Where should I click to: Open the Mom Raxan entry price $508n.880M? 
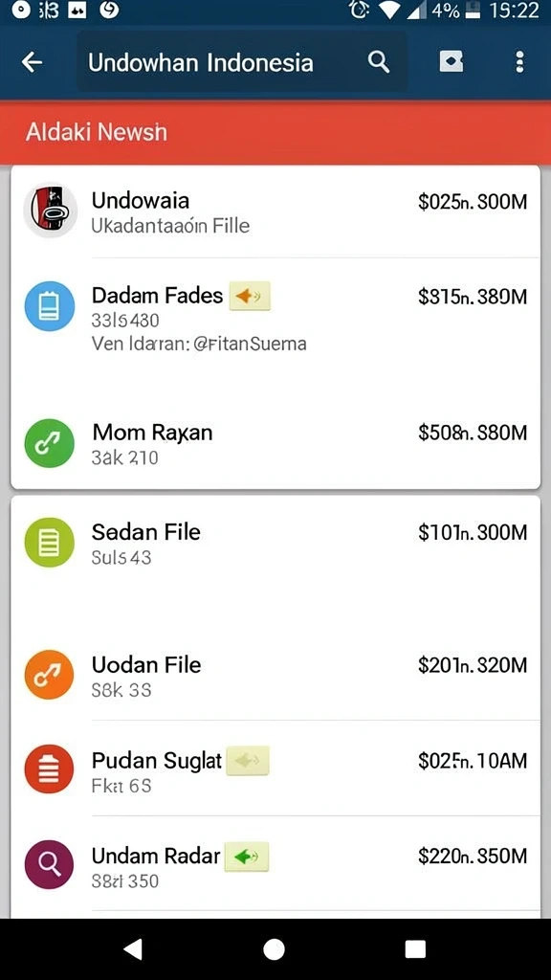click(473, 433)
